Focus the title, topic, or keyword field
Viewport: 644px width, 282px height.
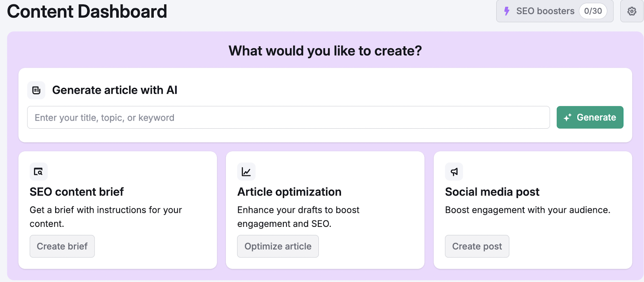pyautogui.click(x=288, y=117)
